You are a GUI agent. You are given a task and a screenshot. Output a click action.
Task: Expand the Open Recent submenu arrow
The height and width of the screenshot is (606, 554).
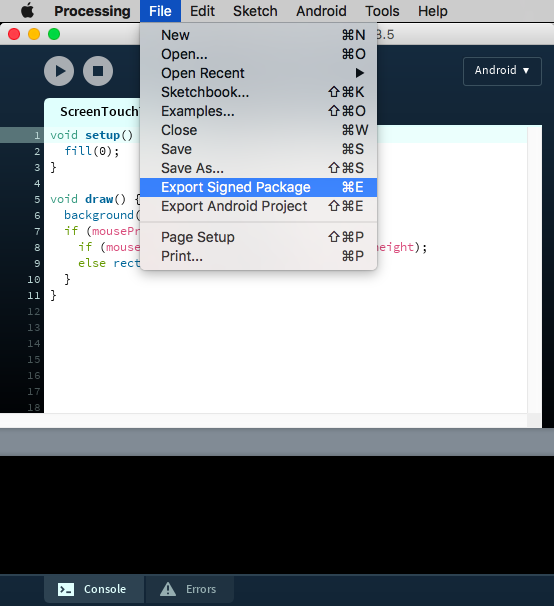360,73
